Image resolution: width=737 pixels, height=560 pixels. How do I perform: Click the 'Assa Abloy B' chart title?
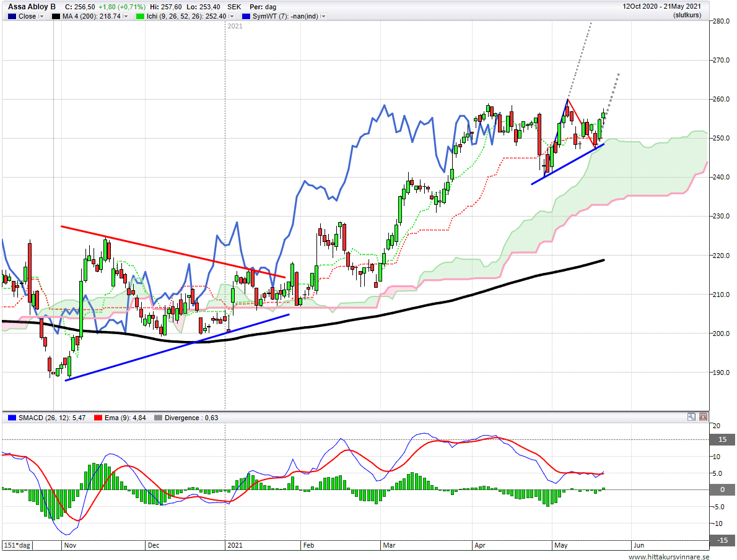[x=32, y=7]
